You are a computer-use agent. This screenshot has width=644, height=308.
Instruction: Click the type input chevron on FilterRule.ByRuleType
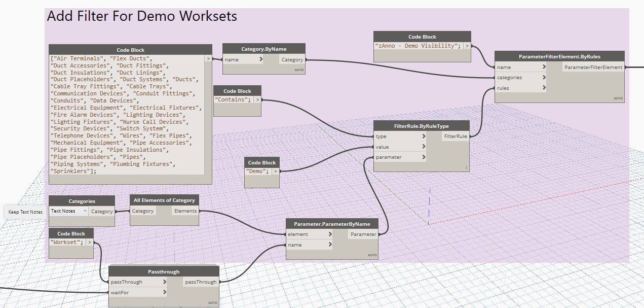pos(423,136)
